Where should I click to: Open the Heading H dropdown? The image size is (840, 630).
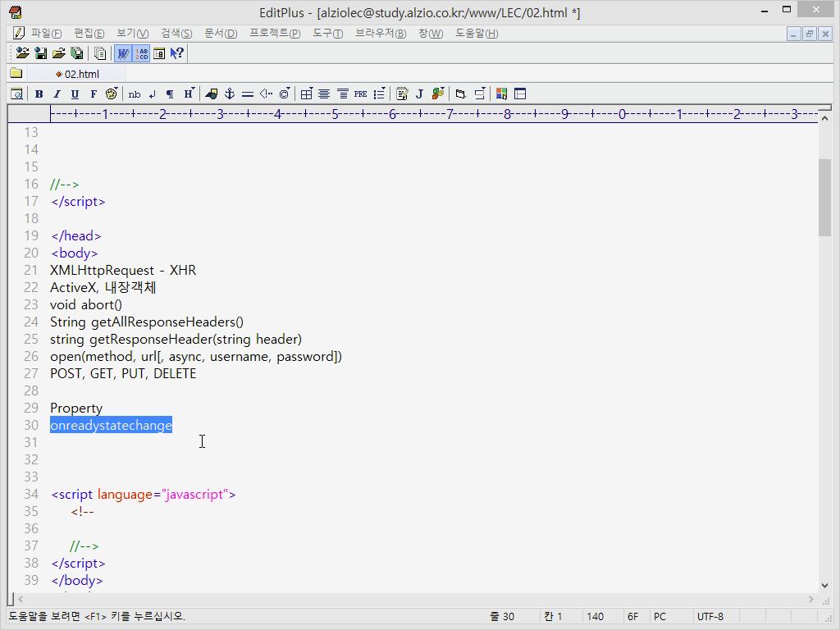point(189,94)
